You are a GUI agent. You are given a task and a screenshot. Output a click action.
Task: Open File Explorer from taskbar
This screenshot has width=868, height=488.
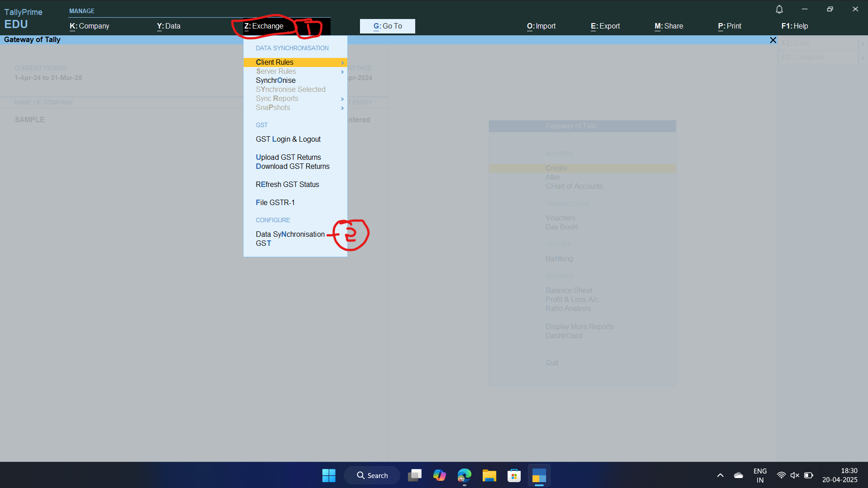coord(489,475)
